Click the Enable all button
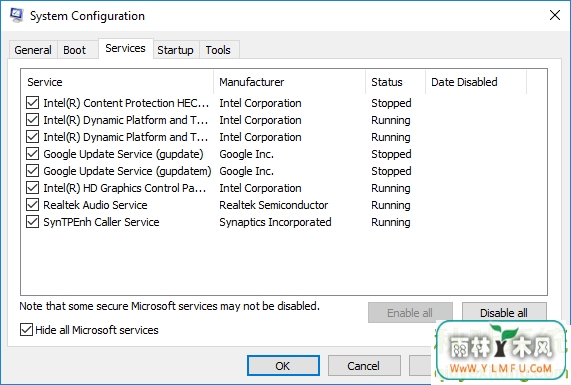Viewport: 571px width, 385px height. point(410,313)
